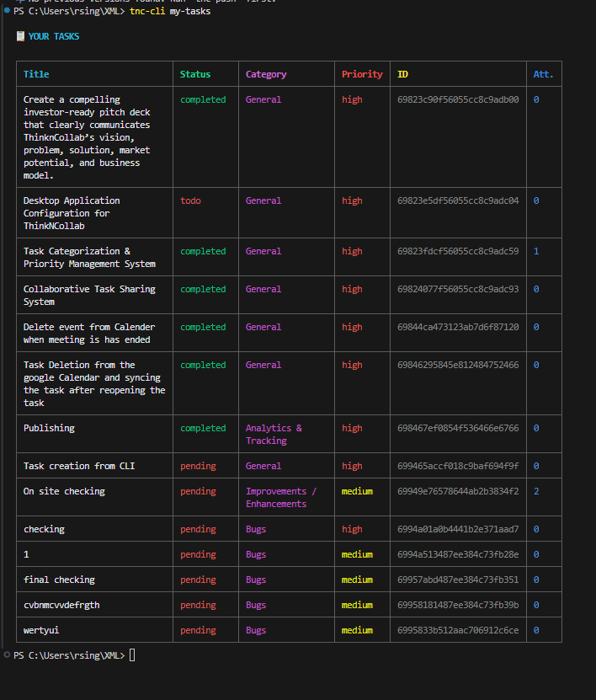Click the todo status cell

(x=190, y=200)
